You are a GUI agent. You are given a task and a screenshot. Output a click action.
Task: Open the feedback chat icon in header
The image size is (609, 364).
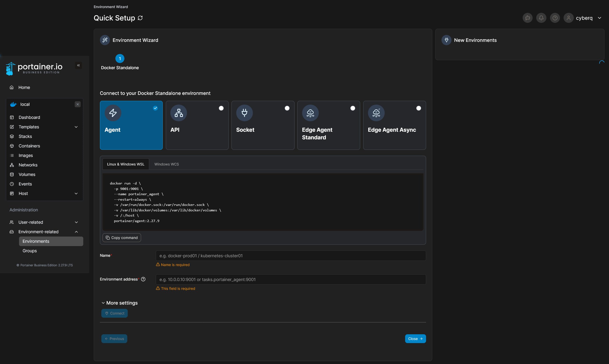528,18
